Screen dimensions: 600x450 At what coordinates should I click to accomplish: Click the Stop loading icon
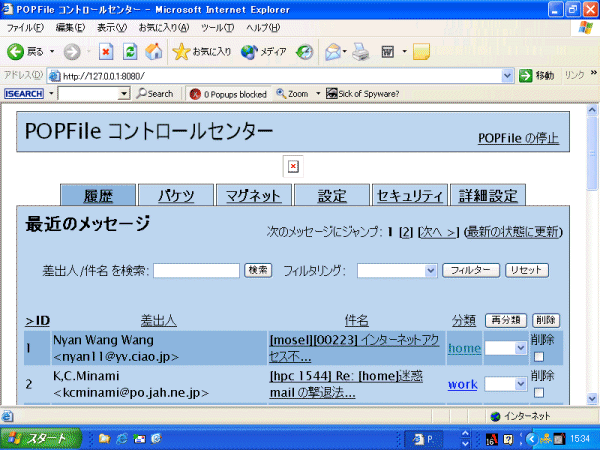[x=106, y=51]
